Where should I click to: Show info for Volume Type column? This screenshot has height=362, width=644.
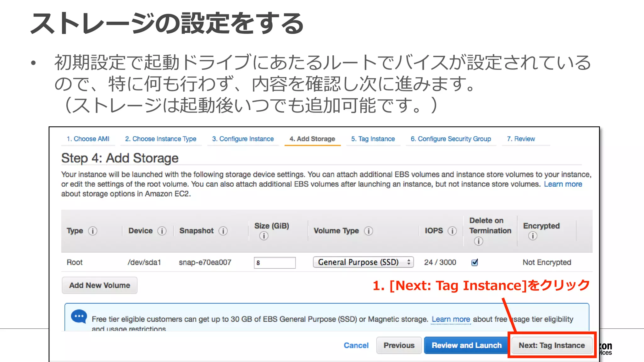pyautogui.click(x=369, y=231)
